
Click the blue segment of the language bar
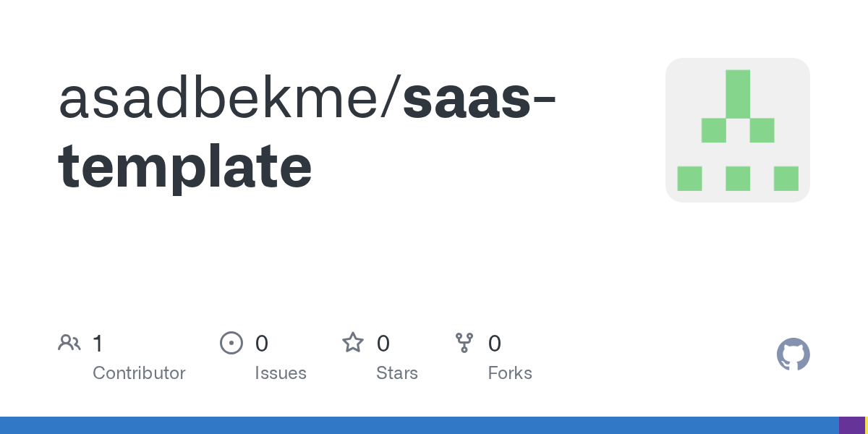[420, 425]
